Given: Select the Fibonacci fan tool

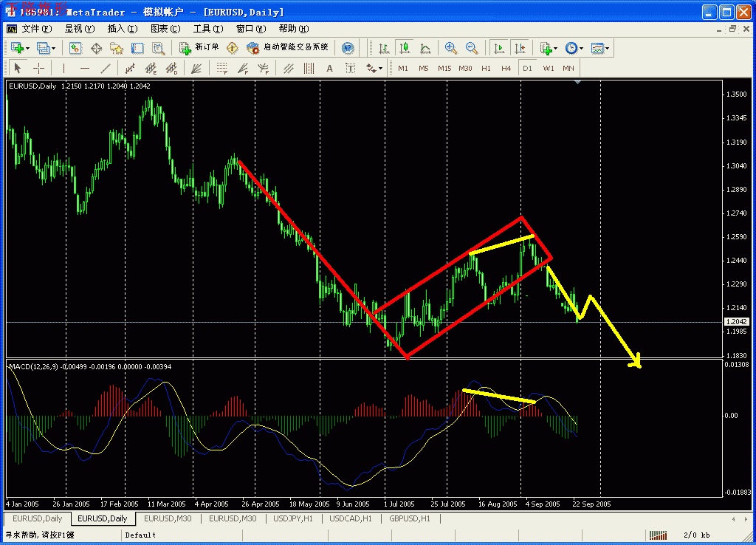Looking at the screenshot, I should [242, 69].
